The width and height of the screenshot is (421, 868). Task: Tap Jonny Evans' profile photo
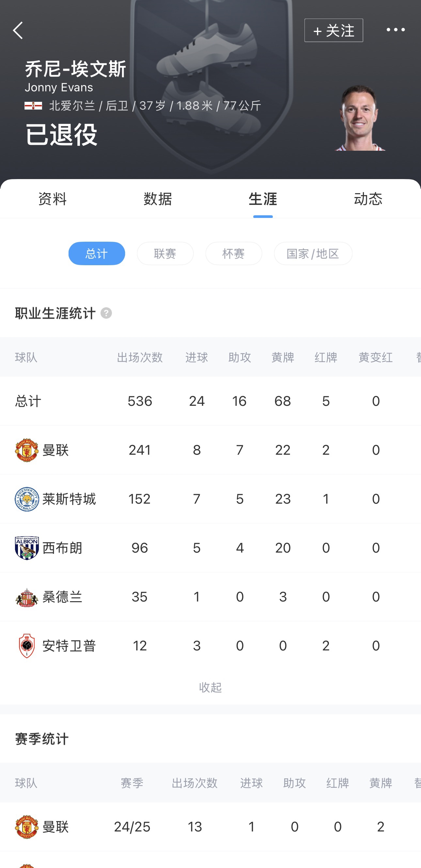point(359,118)
